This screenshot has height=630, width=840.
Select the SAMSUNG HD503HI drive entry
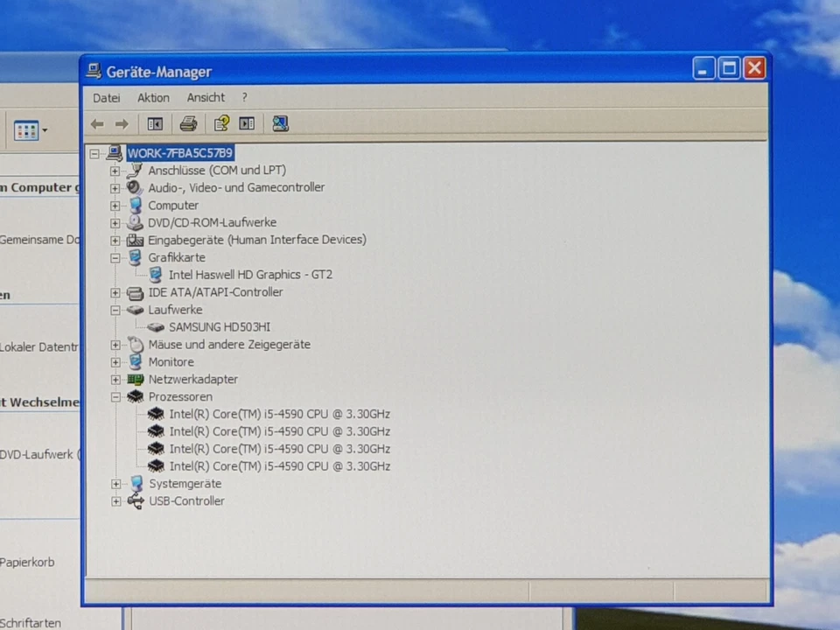tap(220, 327)
